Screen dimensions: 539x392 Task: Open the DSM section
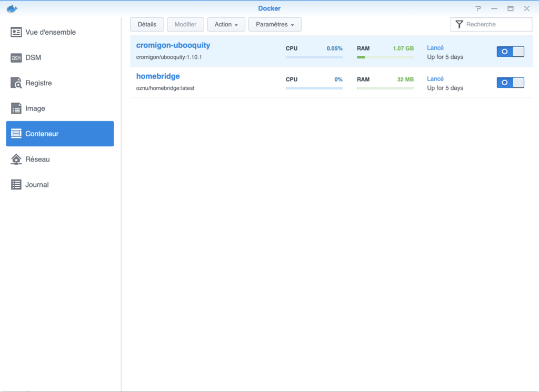[x=60, y=58]
